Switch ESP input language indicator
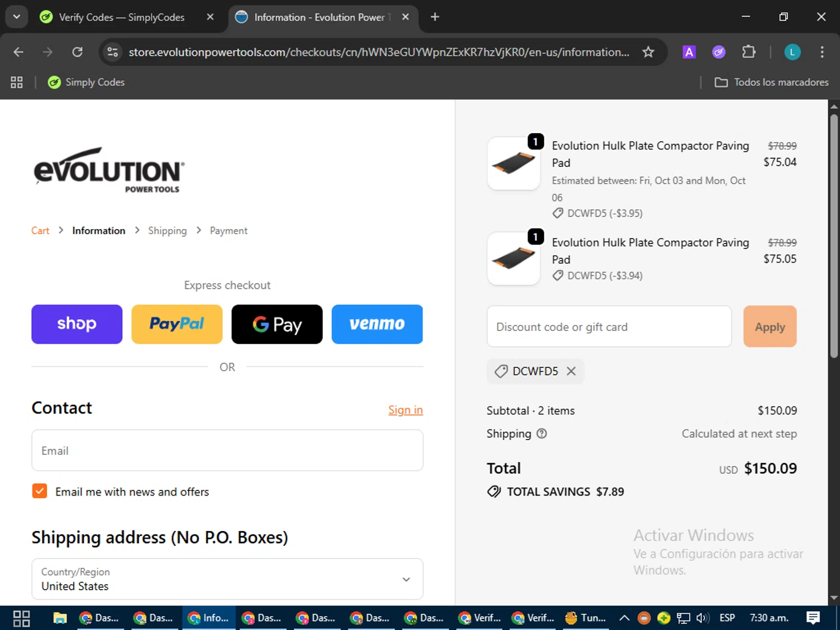The height and width of the screenshot is (630, 840). point(727,618)
